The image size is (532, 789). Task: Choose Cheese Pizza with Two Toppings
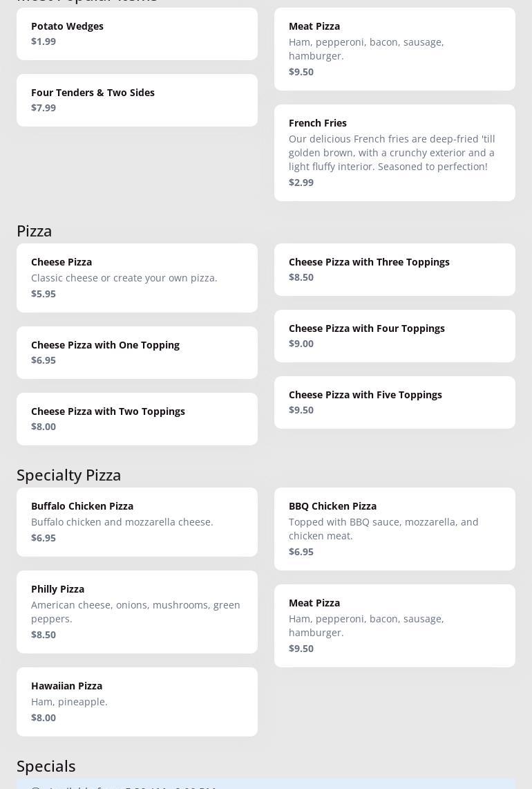click(x=137, y=419)
